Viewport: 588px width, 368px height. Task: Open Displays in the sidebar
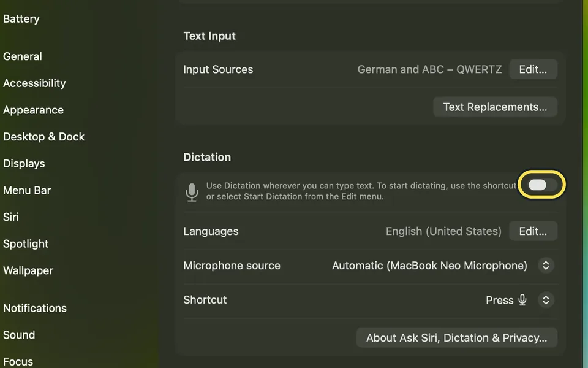click(24, 164)
